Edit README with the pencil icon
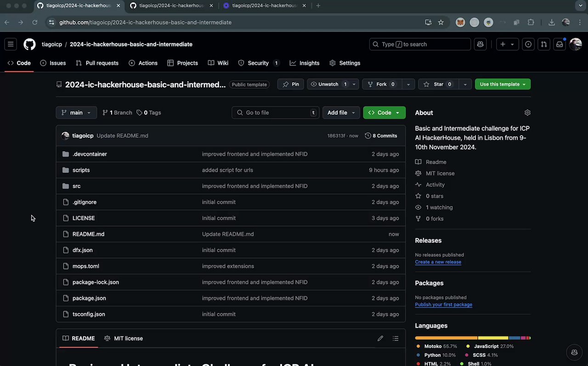 (380, 338)
